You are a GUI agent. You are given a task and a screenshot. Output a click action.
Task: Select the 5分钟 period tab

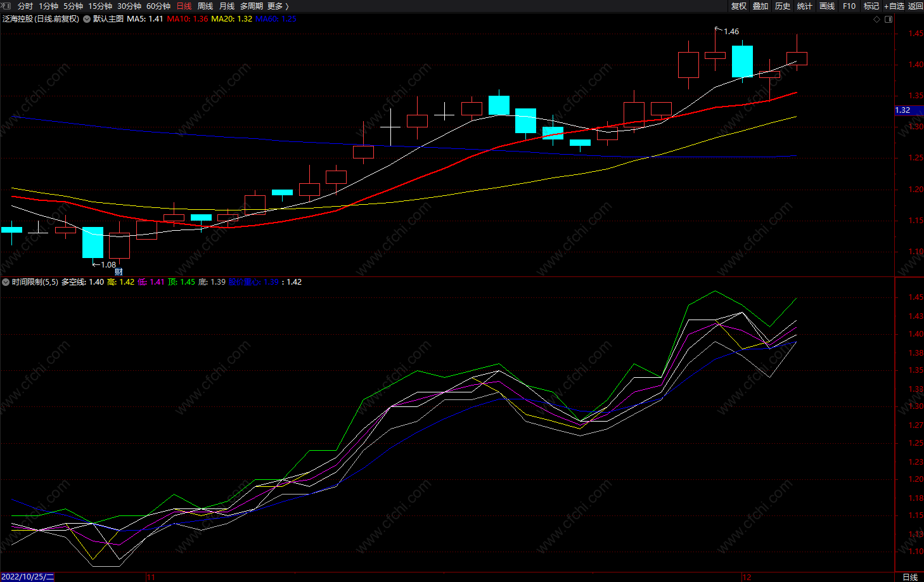click(x=73, y=6)
